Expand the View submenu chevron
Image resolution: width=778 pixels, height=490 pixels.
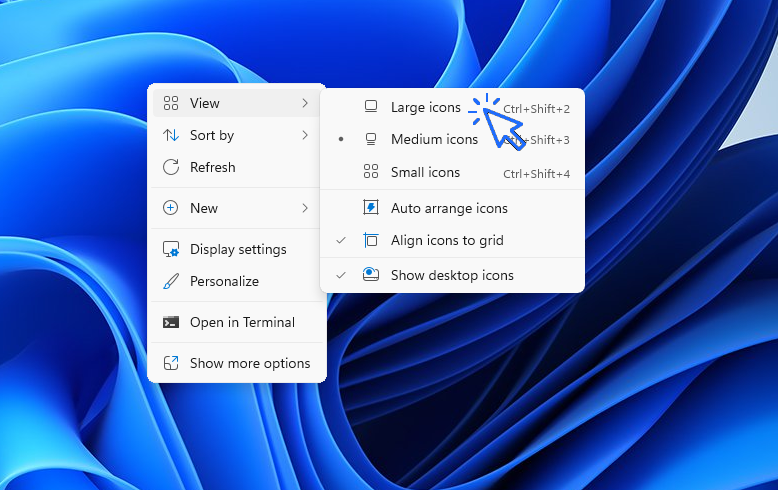(305, 103)
